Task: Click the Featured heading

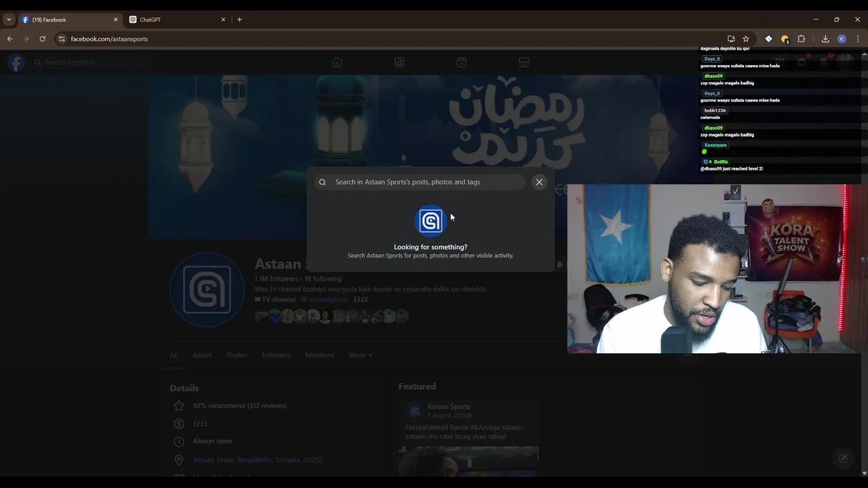Action: point(417,386)
